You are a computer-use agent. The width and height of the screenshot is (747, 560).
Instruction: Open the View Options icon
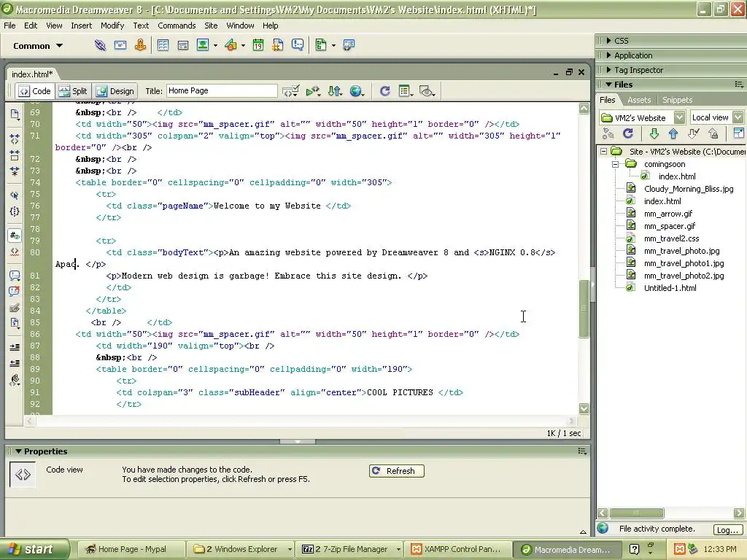click(406, 91)
